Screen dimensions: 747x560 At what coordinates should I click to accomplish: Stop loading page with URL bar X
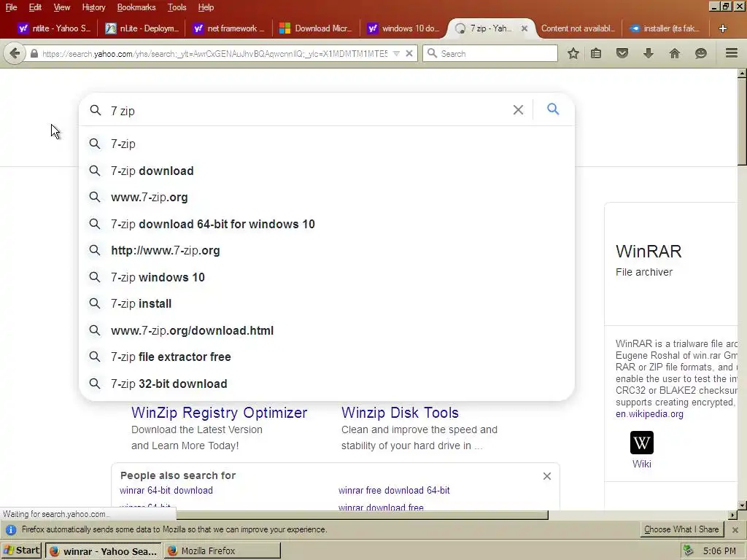[x=409, y=53]
